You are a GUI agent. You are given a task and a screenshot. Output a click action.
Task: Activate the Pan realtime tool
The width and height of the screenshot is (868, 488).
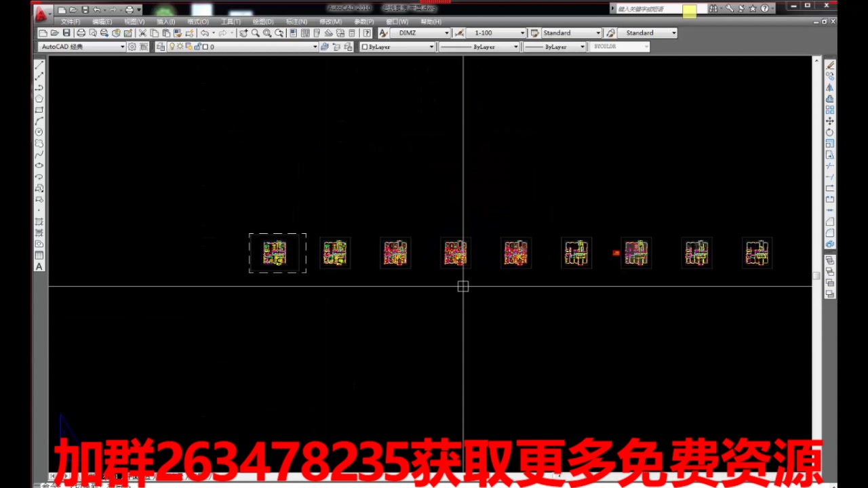pos(243,33)
